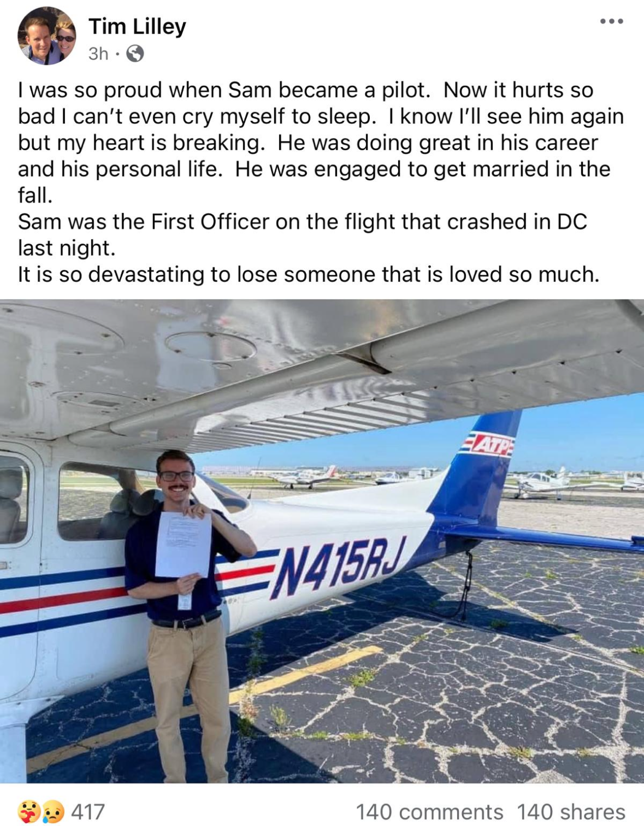
Task: Click the "I was so proud" opening line
Action: point(306,90)
